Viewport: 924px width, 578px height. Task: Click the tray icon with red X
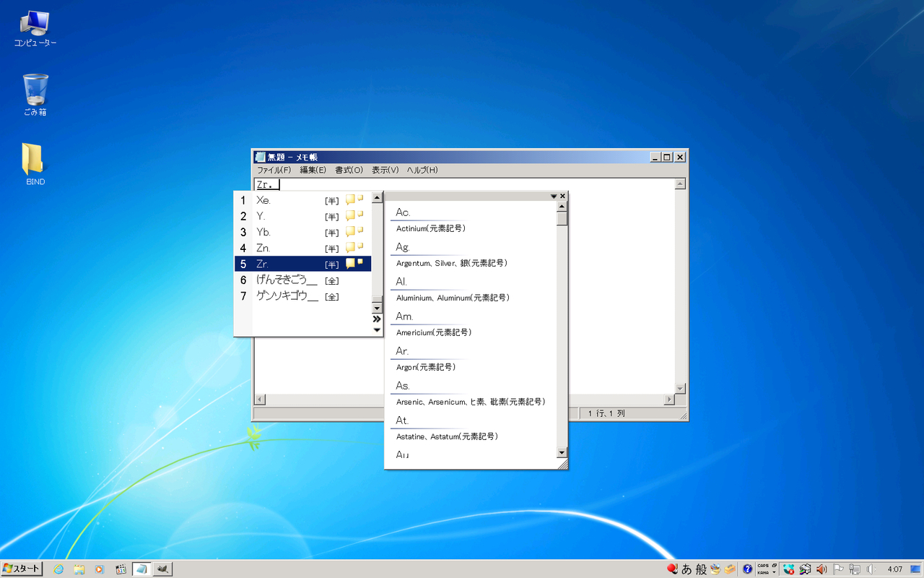[x=789, y=569]
